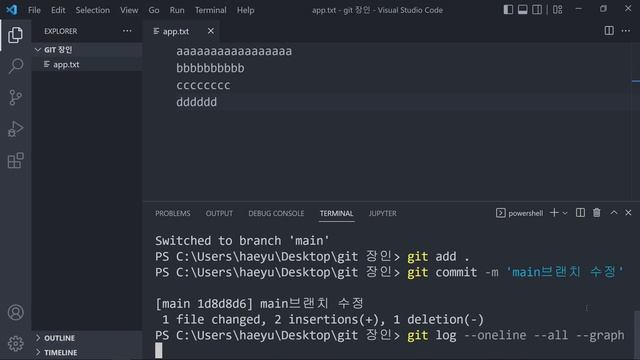This screenshot has height=360, width=640.
Task: Open the File menu
Action: coord(34,10)
